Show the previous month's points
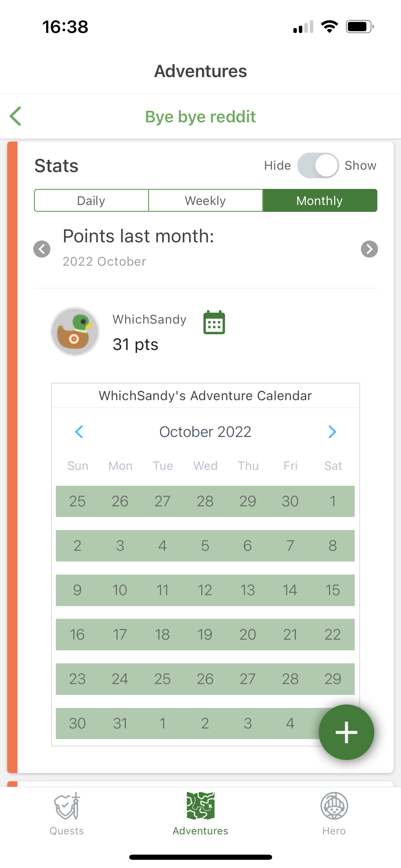Viewport: 401px width, 868px height. (x=42, y=249)
